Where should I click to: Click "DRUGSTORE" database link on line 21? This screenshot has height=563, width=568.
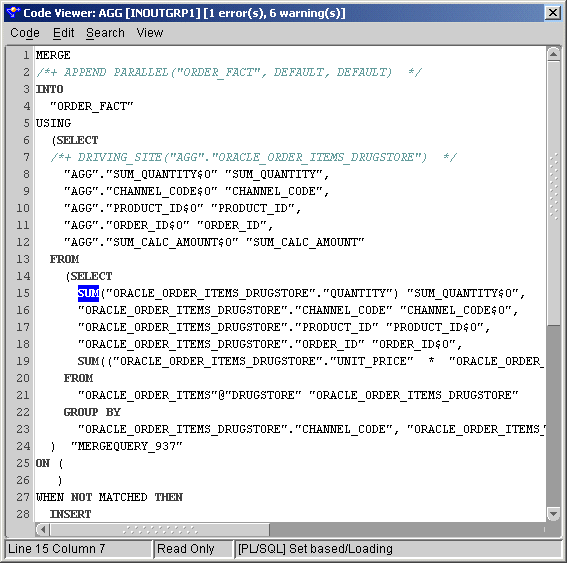(263, 395)
